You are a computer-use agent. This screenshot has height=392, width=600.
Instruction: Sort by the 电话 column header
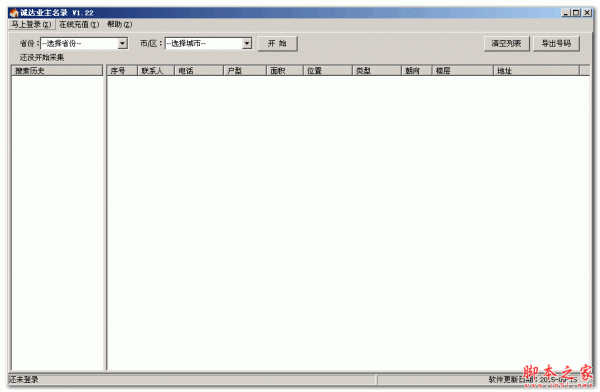(199, 70)
